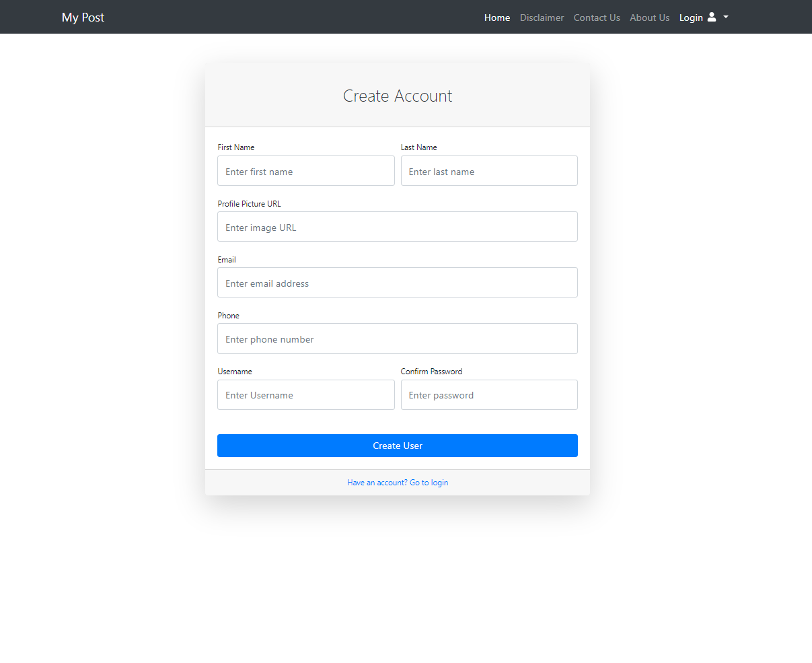
Task: Open the Contact Us page
Action: coord(597,18)
